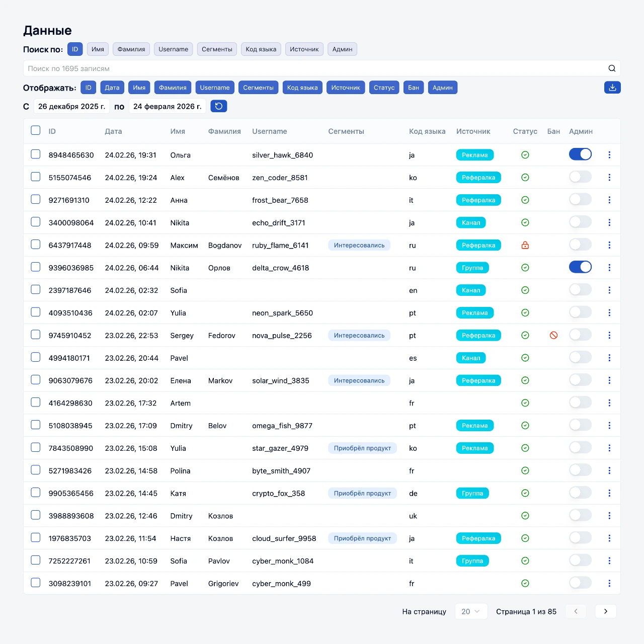Screen dimensions: 644x644
Task: Click green status check for zen_coder_8581
Action: [525, 178]
